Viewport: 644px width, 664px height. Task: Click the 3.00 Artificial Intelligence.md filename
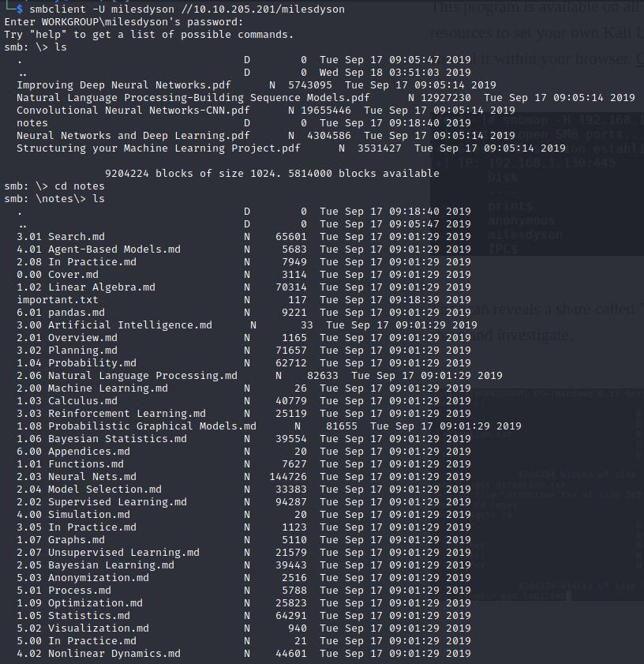tap(114, 325)
